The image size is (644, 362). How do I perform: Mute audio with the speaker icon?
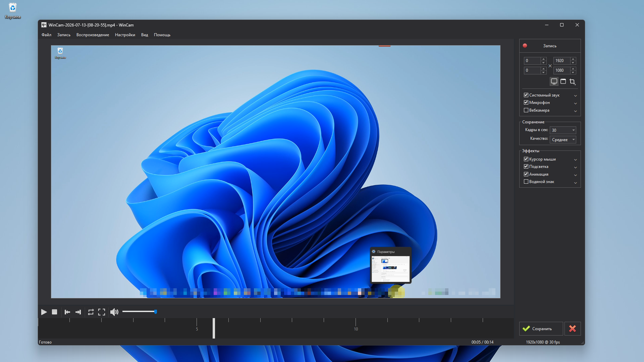[x=114, y=312]
